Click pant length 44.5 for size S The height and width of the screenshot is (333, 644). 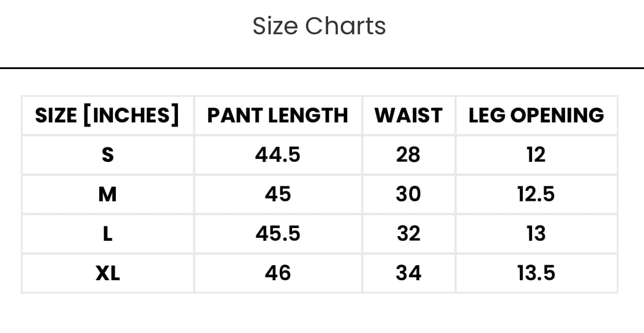278,155
